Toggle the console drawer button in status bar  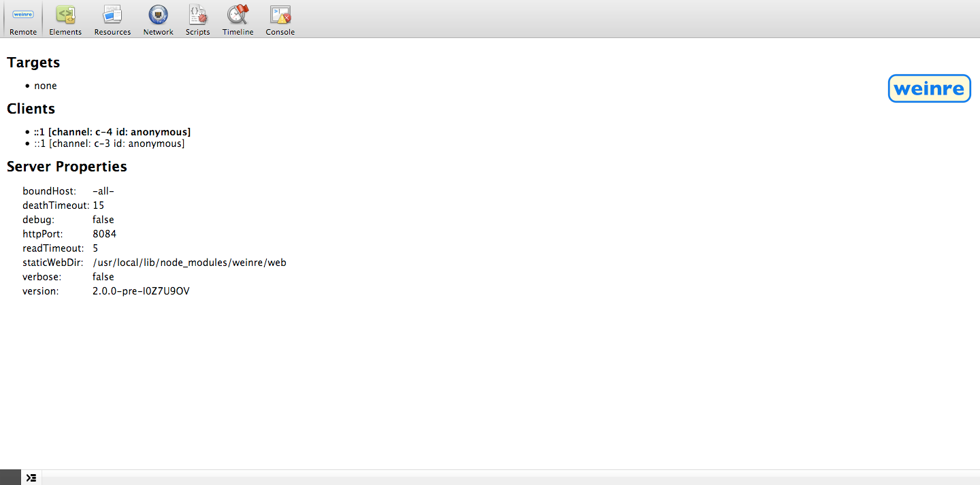31,478
